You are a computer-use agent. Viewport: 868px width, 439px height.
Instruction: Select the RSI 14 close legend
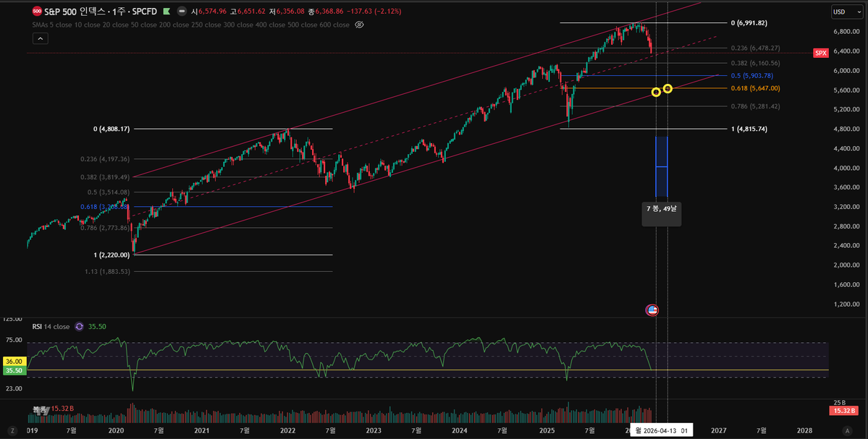[51, 327]
